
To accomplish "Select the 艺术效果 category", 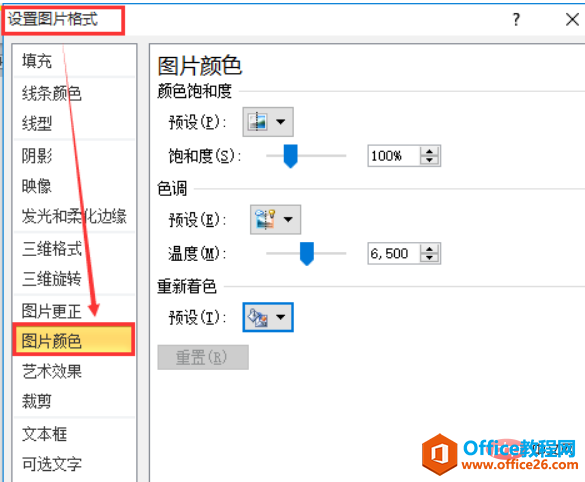I will 74,372.
